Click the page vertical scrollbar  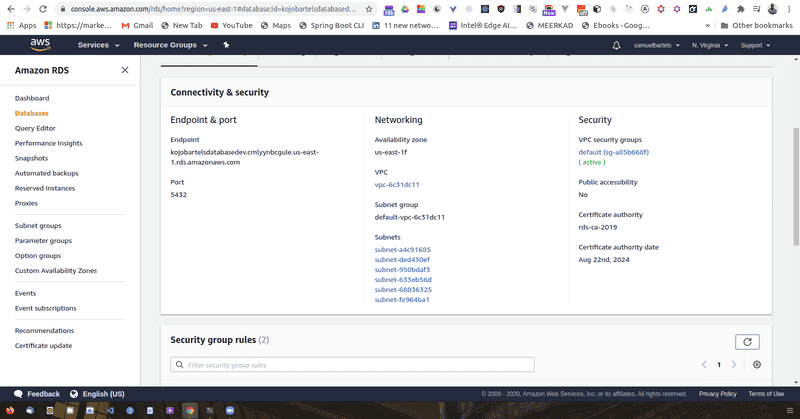point(796,186)
